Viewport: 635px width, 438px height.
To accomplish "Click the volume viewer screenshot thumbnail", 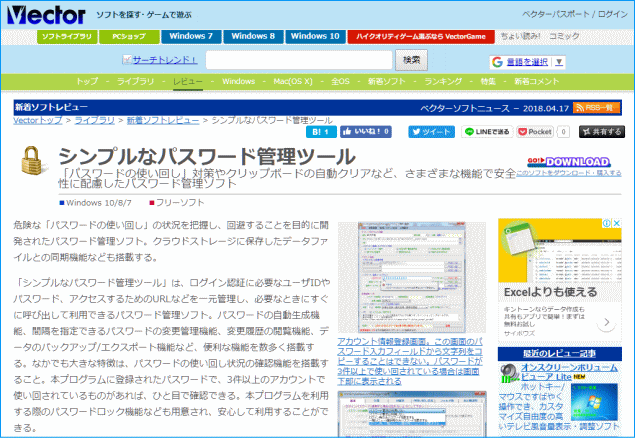I will [594, 402].
